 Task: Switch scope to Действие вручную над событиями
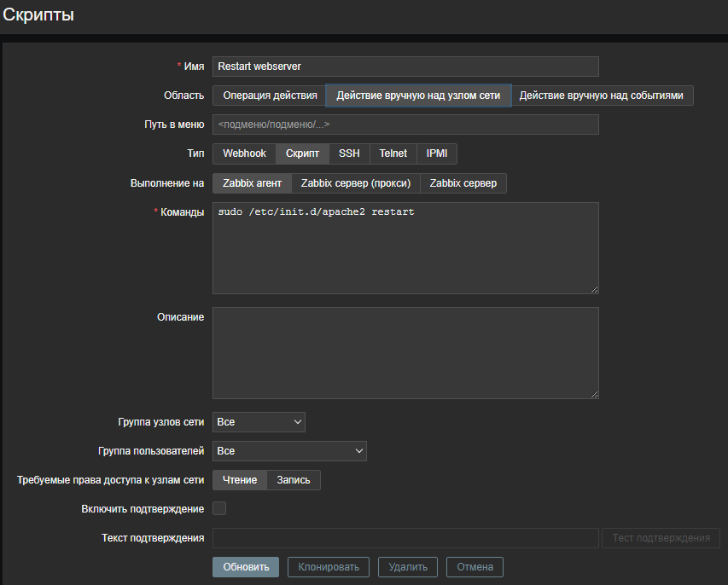coord(601,96)
